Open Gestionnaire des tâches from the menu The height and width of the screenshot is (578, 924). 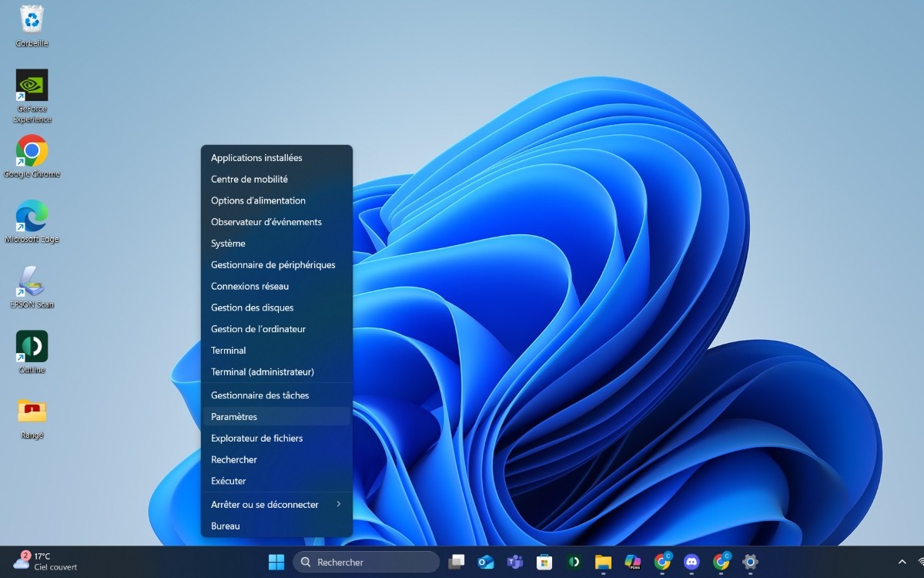click(x=260, y=395)
